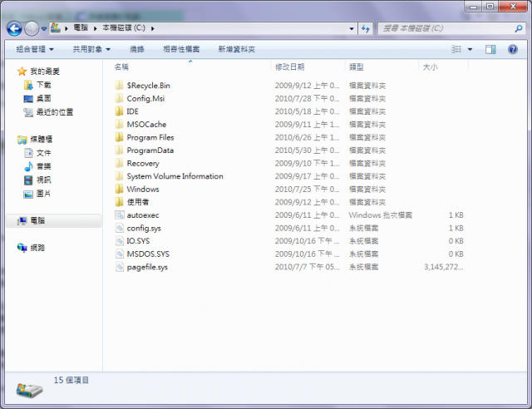This screenshot has height=409, width=532.
Task: Select the MSOCache folder icon
Action: tap(119, 124)
